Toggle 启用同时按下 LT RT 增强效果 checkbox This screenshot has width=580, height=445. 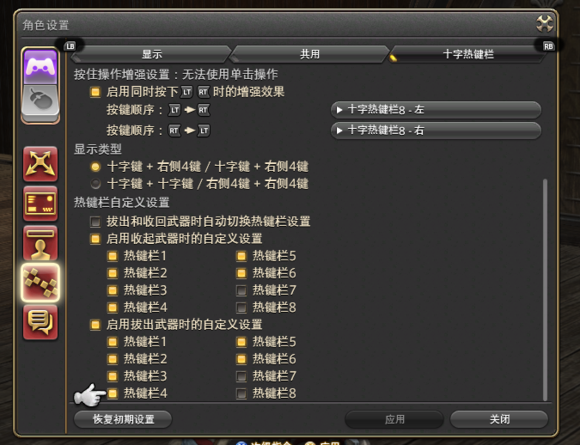point(95,92)
